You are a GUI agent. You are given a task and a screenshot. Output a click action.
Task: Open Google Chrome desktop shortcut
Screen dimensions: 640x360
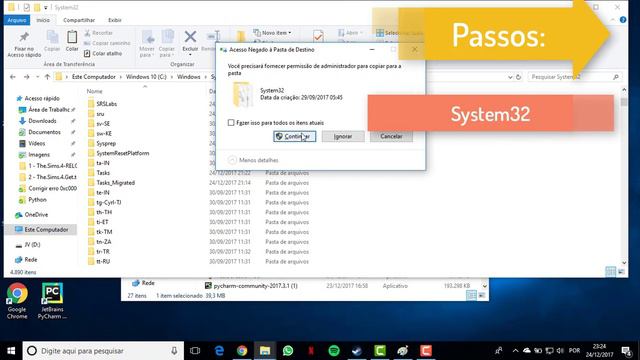point(17,301)
